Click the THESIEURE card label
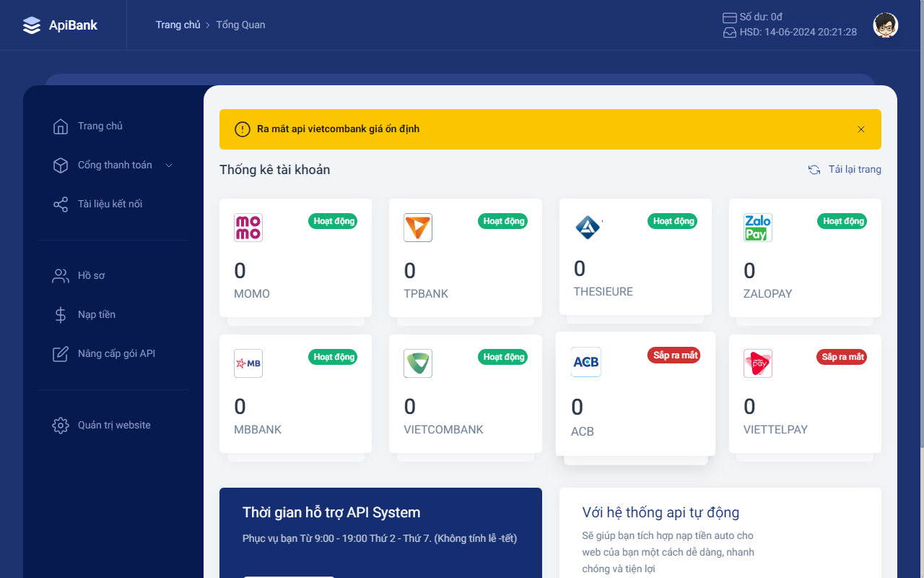The width and height of the screenshot is (924, 578). tap(603, 292)
